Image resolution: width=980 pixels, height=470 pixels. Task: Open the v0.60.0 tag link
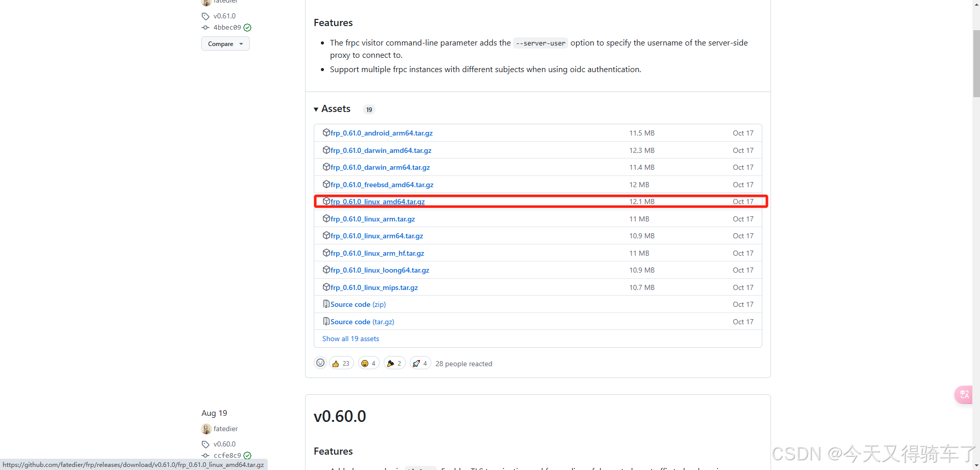pos(224,444)
